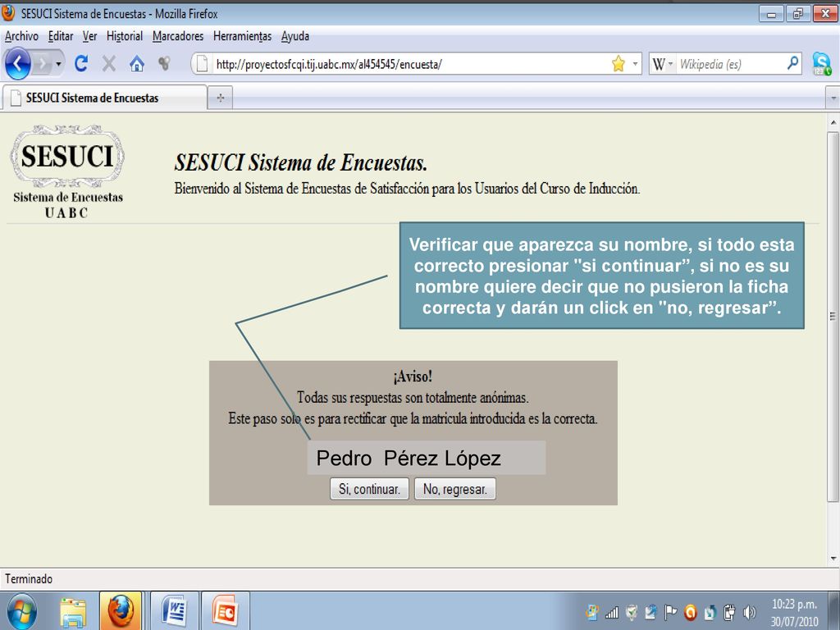The image size is (840, 630).
Task: Open the Herramientas menu
Action: (x=242, y=36)
